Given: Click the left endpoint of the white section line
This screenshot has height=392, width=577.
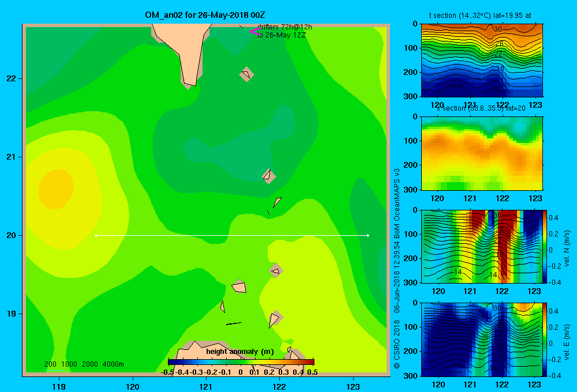Looking at the screenshot, I should pos(96,235).
